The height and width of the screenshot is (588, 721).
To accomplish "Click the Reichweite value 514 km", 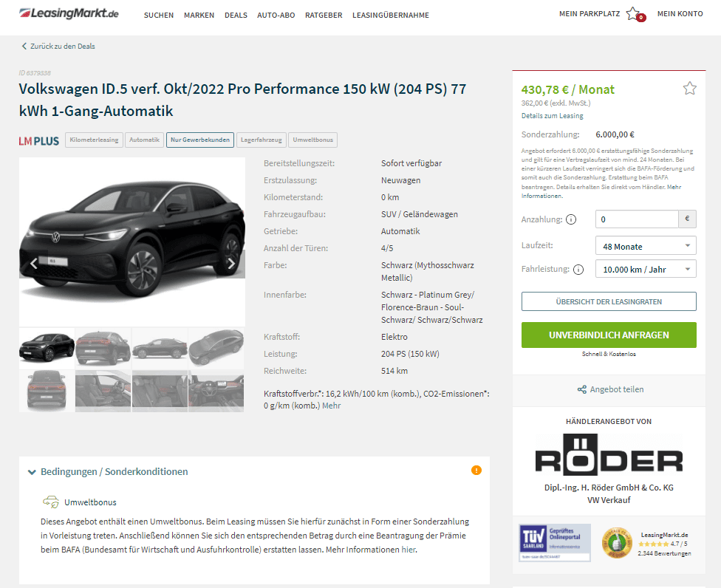I will [394, 371].
